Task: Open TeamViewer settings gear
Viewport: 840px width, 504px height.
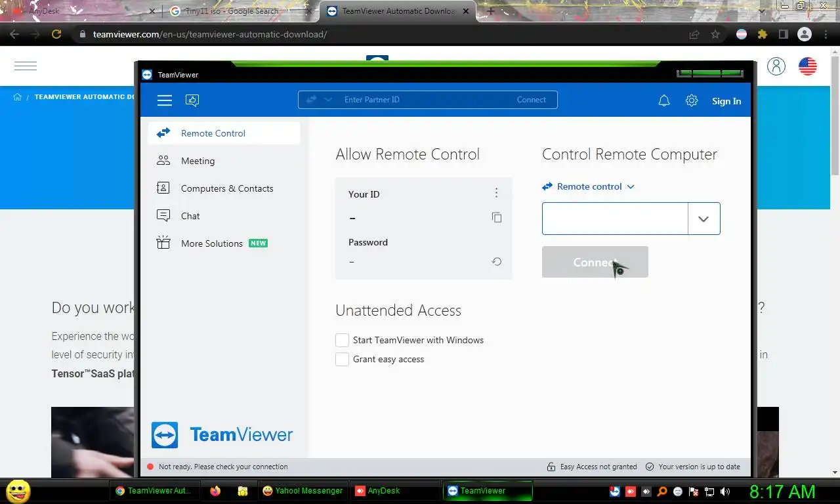Action: (692, 100)
